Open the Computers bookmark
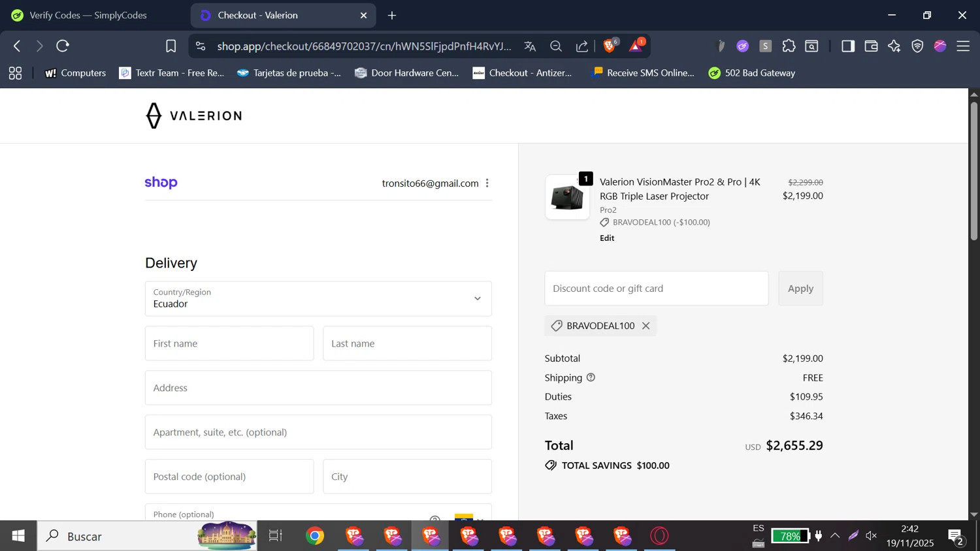Image resolution: width=980 pixels, height=551 pixels. click(x=75, y=73)
